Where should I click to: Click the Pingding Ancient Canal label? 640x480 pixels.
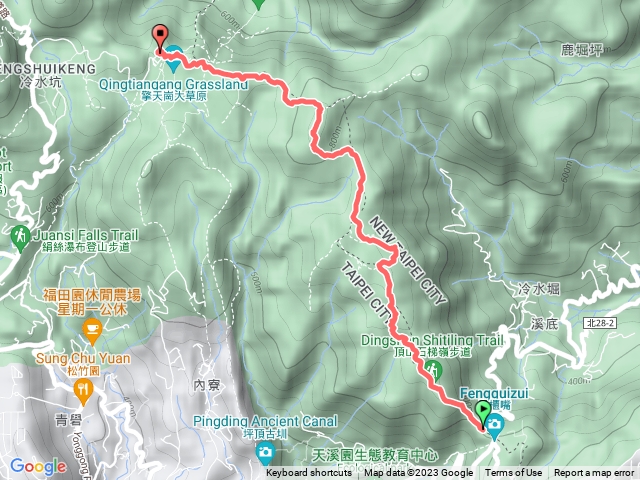[x=265, y=421]
